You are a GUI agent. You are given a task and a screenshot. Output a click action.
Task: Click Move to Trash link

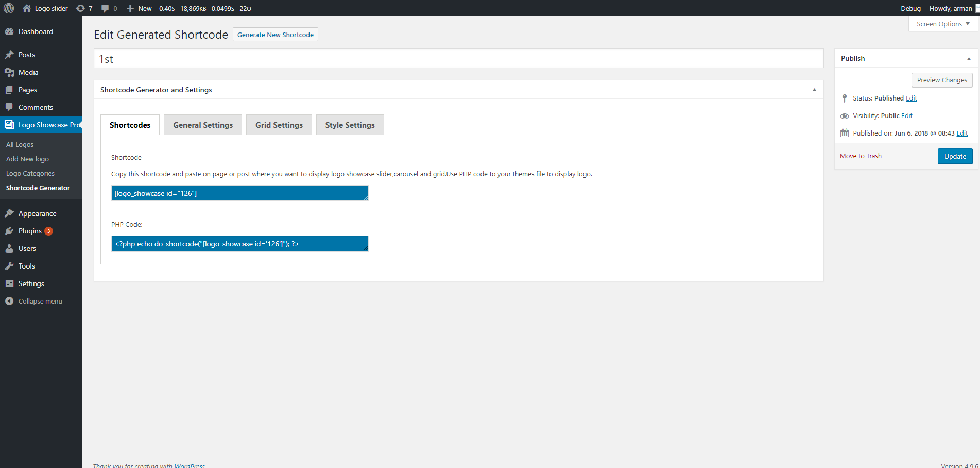(861, 156)
